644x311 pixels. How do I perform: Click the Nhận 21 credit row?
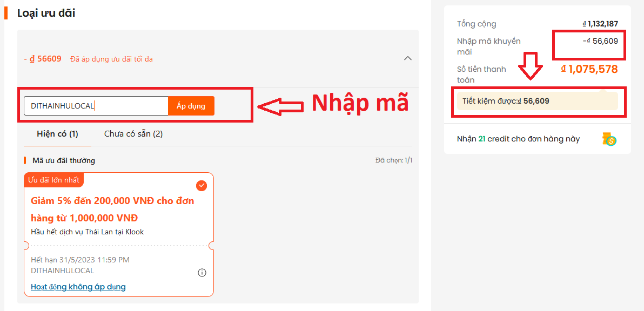point(537,139)
